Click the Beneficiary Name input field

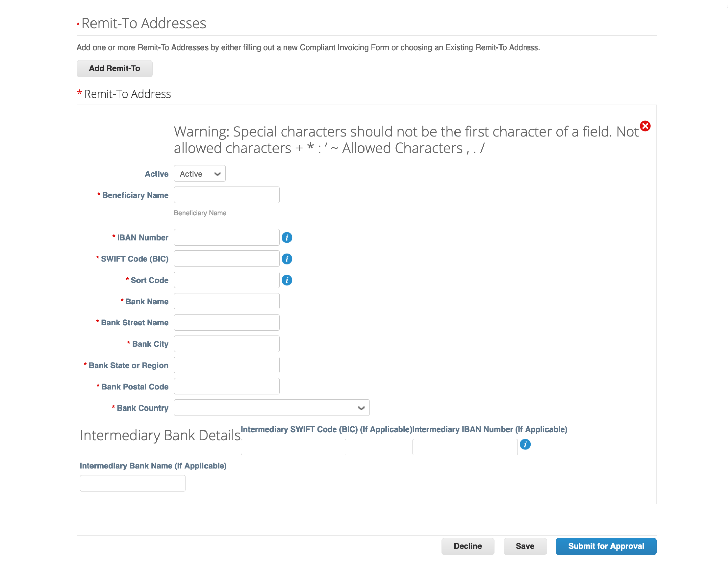226,195
